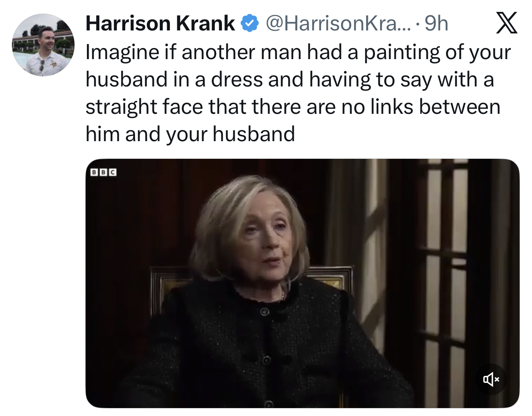
Task: Open the tweet via the 9h timestamp
Action: pos(436,24)
